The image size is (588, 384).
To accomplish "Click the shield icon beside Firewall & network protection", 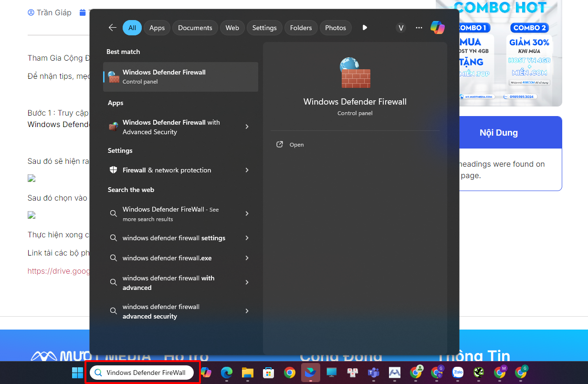I will pos(113,170).
